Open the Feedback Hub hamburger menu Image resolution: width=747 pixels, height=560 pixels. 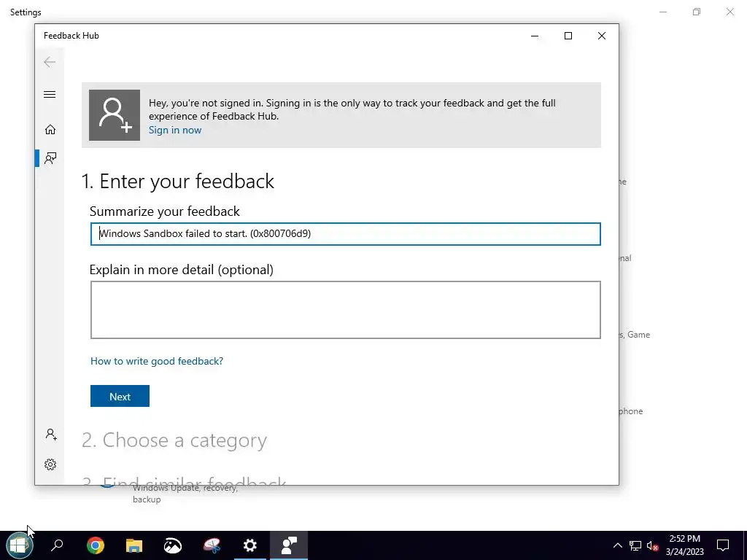pos(50,94)
